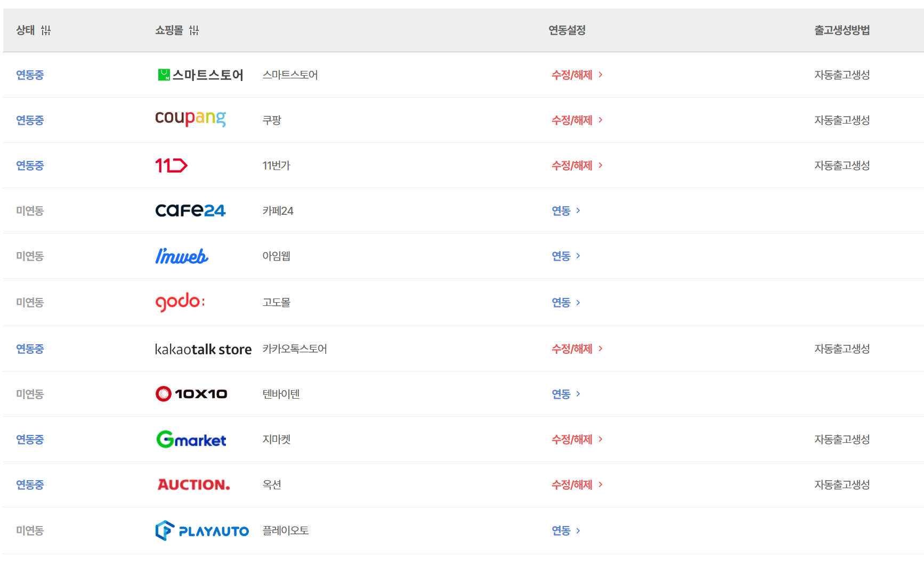Click 연동중 status in 11번가 row
This screenshot has width=924, height=566.
point(30,166)
